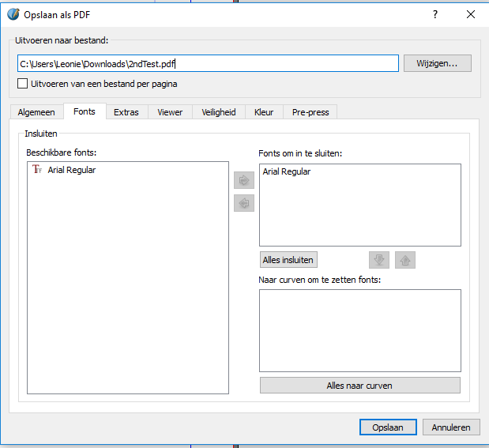Click the up arrow below the embed list

pos(405,260)
